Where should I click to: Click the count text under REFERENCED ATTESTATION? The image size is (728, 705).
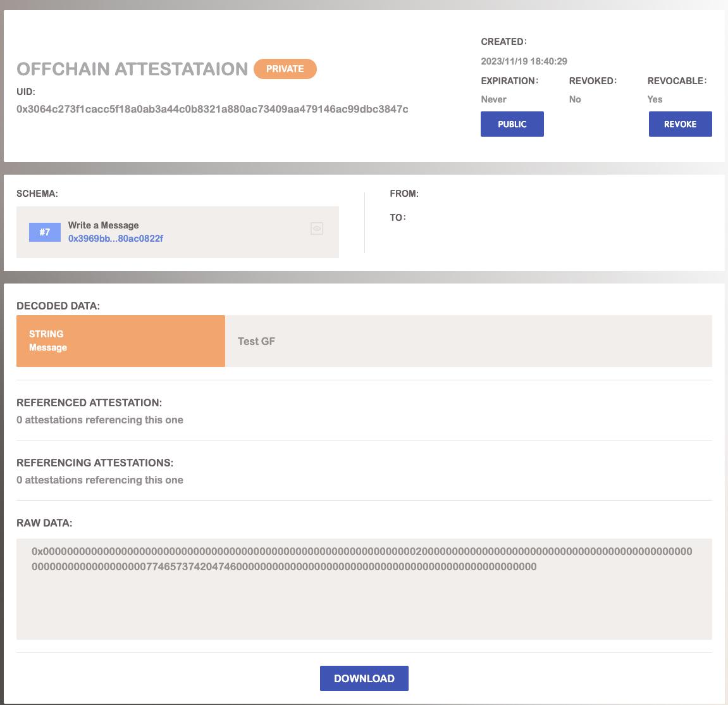100,420
